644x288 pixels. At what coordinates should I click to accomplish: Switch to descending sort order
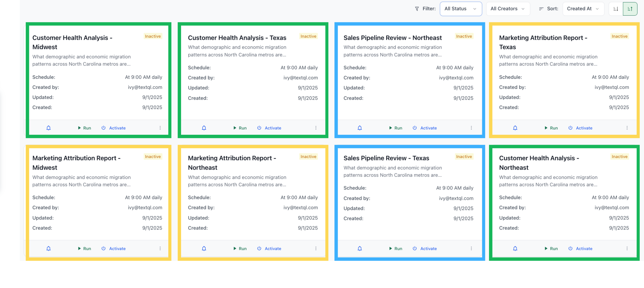pos(616,9)
